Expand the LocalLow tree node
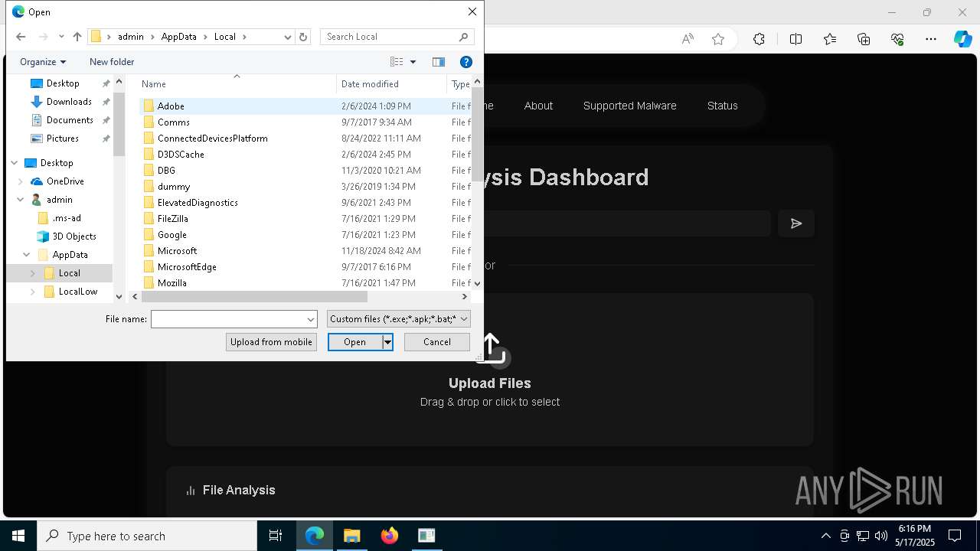980x551 pixels. [33, 292]
